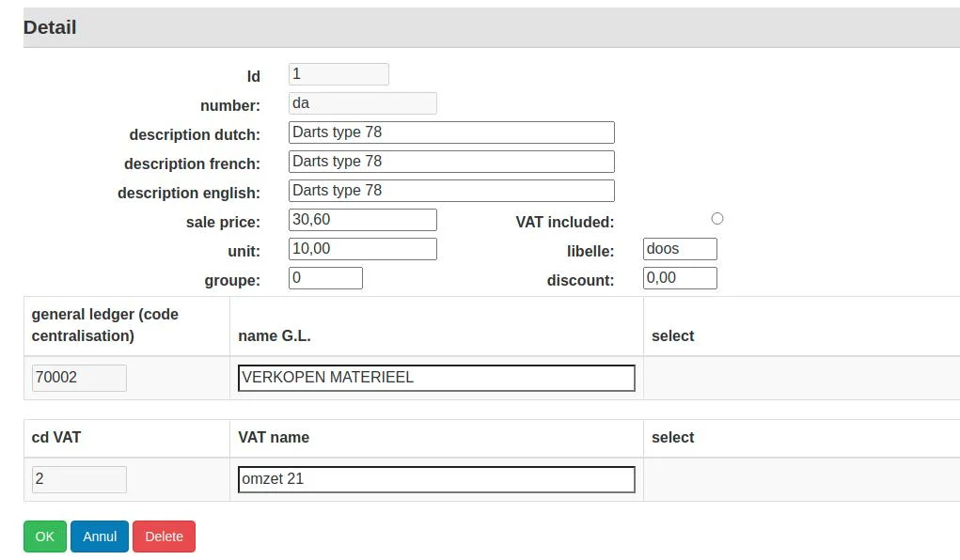Click the discount input field
The height and width of the screenshot is (560, 960).
[x=680, y=278]
